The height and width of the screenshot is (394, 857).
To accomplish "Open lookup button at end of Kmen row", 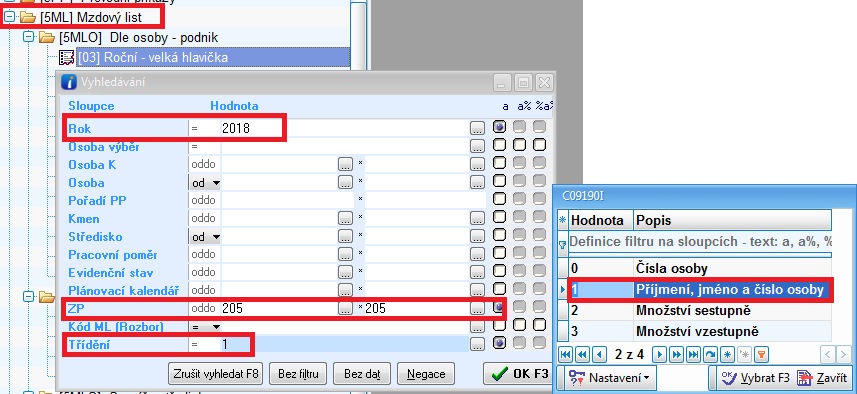I will tap(477, 219).
